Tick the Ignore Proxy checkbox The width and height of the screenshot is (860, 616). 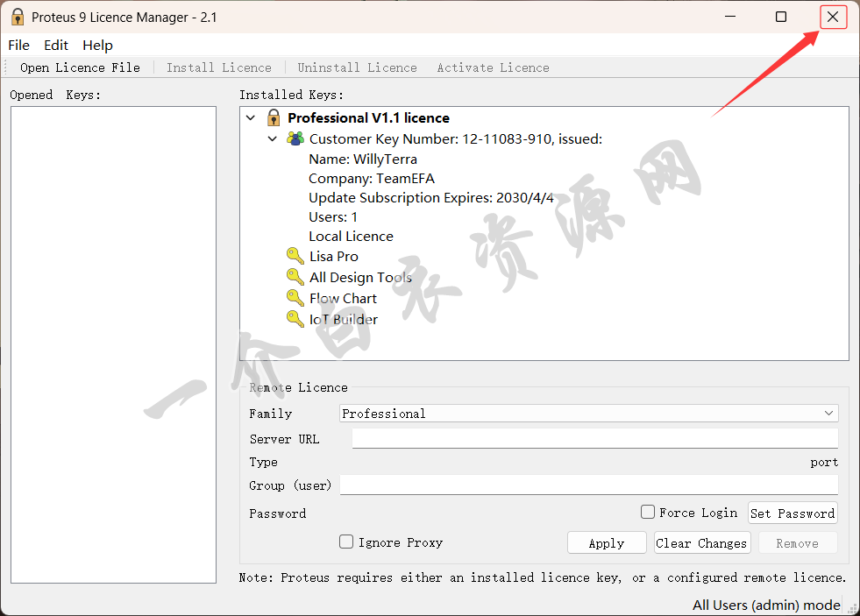pos(346,542)
